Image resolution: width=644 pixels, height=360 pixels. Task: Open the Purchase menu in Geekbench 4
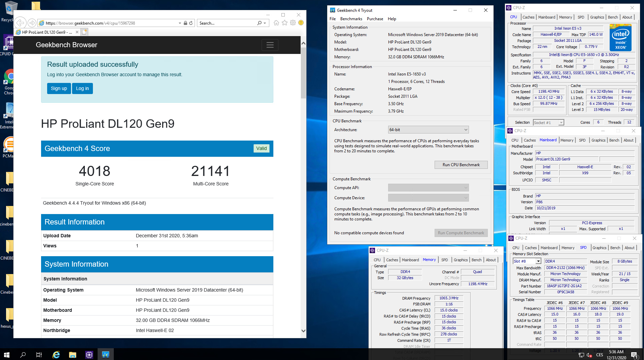point(375,19)
